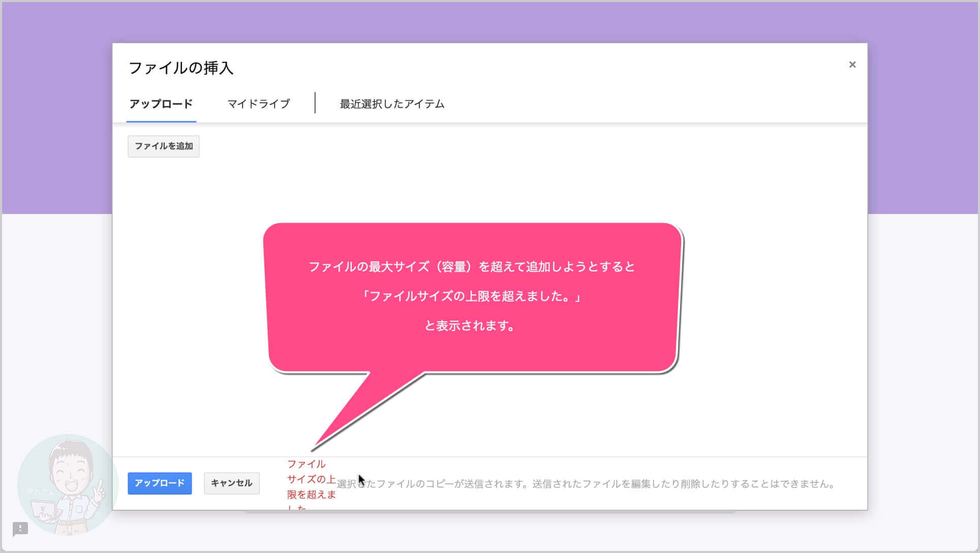Click the blue アップロード button
This screenshot has height=553, width=980.
[x=160, y=483]
